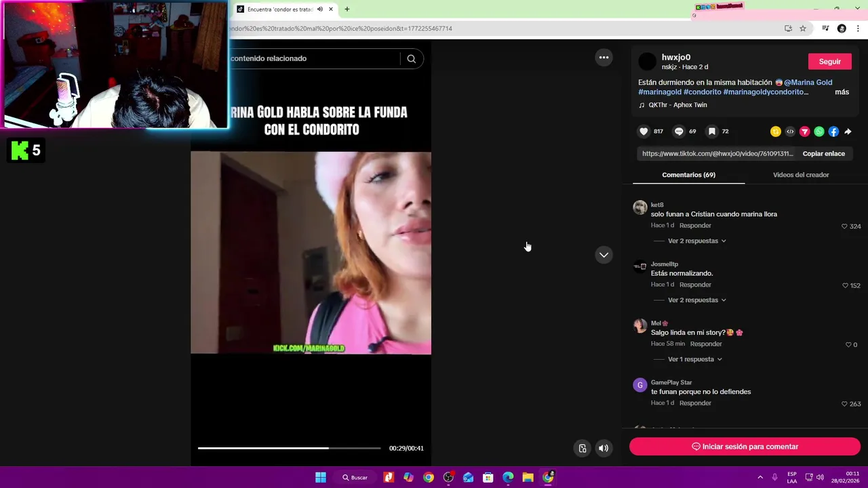Like the video with the heart icon
Viewport: 868px width, 488px height.
pyautogui.click(x=644, y=131)
